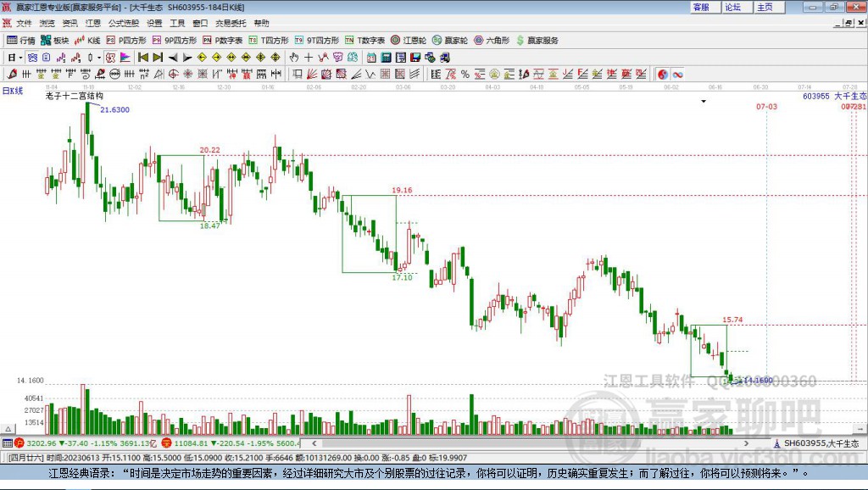The height and width of the screenshot is (490, 868).
Task: Click the 老子十二宫结构 title text
Action: pos(75,96)
